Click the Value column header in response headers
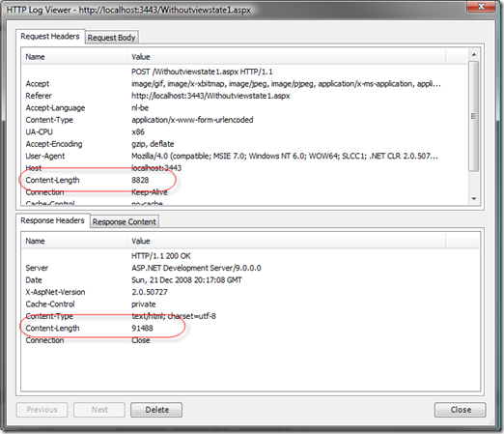This screenshot has height=434, width=504. pyautogui.click(x=287, y=241)
